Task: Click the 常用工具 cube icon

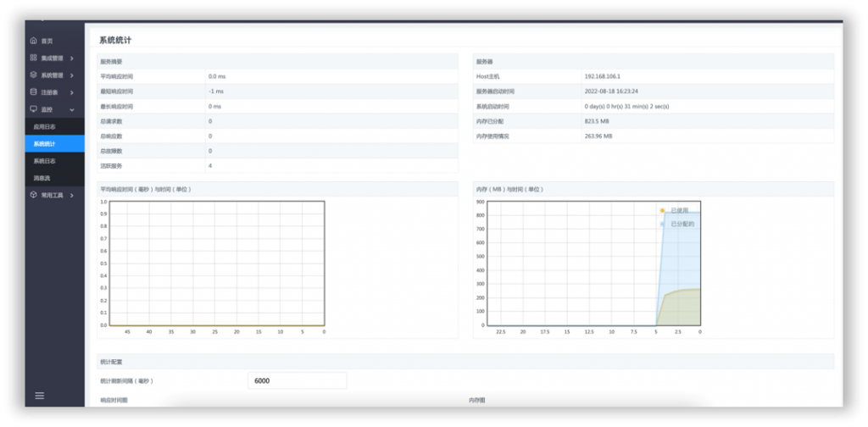Action: pos(34,195)
